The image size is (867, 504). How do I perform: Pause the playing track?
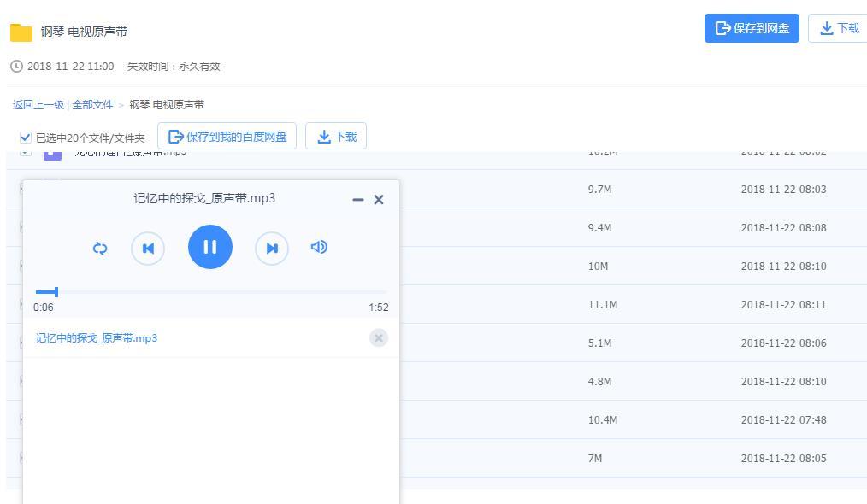210,247
